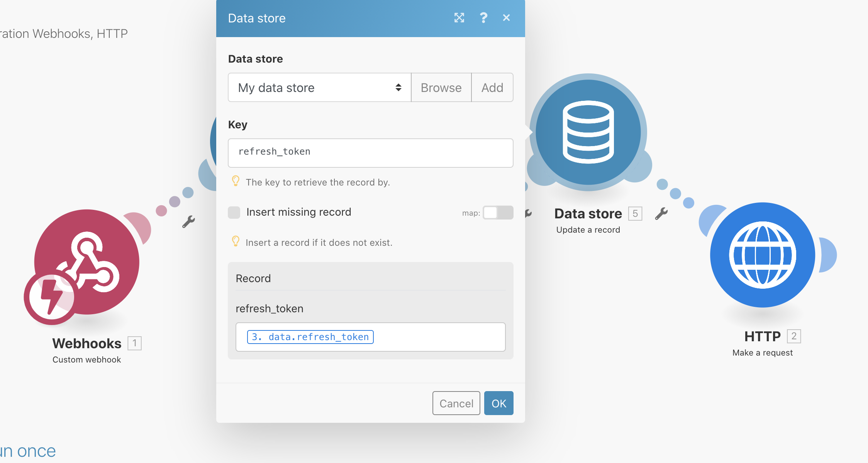Open the My data store dropdown
Viewport: 868px width, 463px height.
pyautogui.click(x=319, y=88)
